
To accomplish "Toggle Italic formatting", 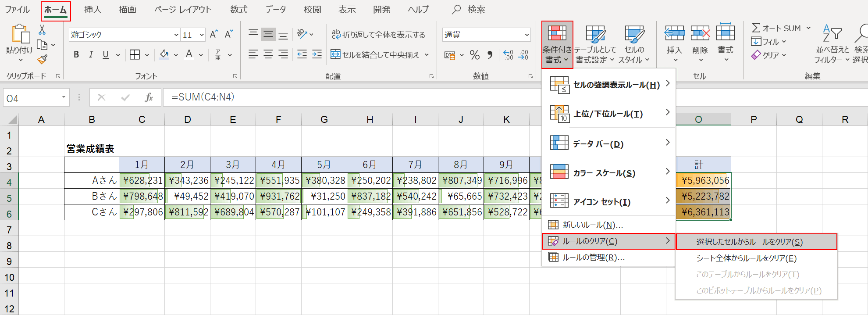I will pos(91,54).
